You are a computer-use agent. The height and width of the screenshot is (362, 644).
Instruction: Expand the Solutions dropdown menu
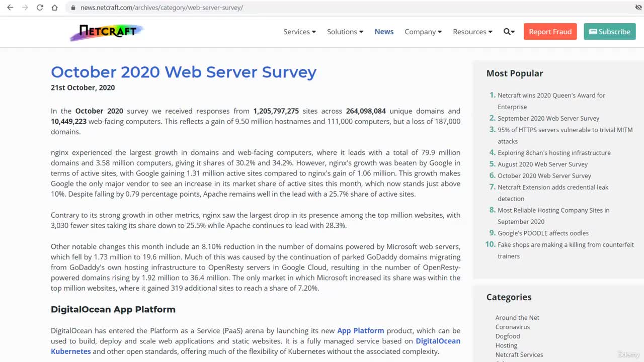(x=345, y=32)
